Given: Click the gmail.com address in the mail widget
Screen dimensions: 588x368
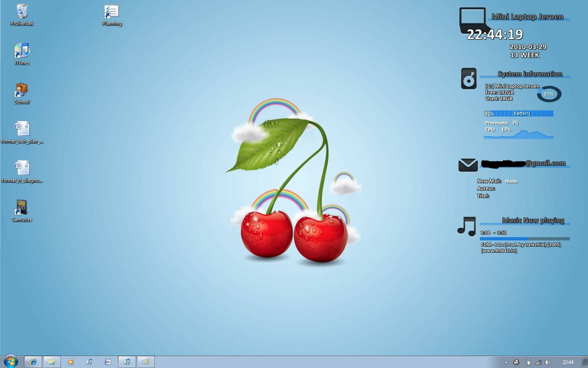Looking at the screenshot, I should (524, 163).
